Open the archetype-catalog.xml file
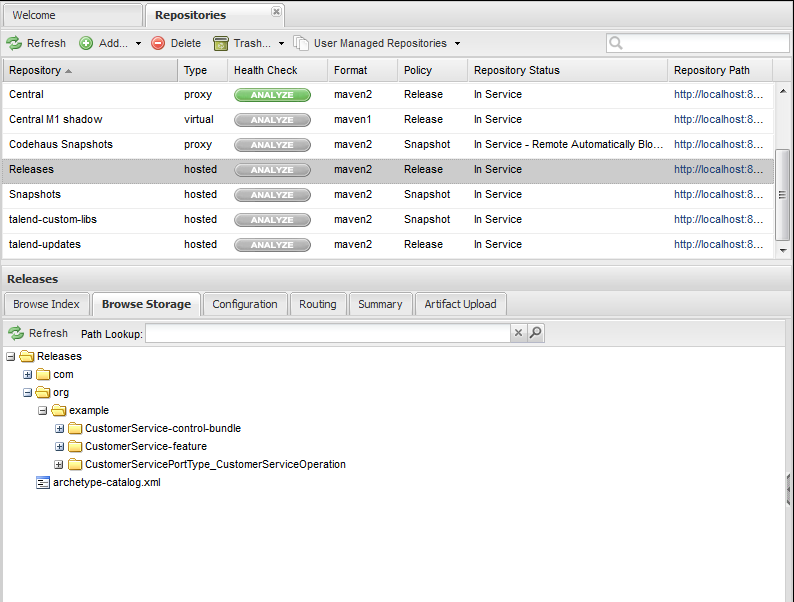The width and height of the screenshot is (794, 602). 106,482
